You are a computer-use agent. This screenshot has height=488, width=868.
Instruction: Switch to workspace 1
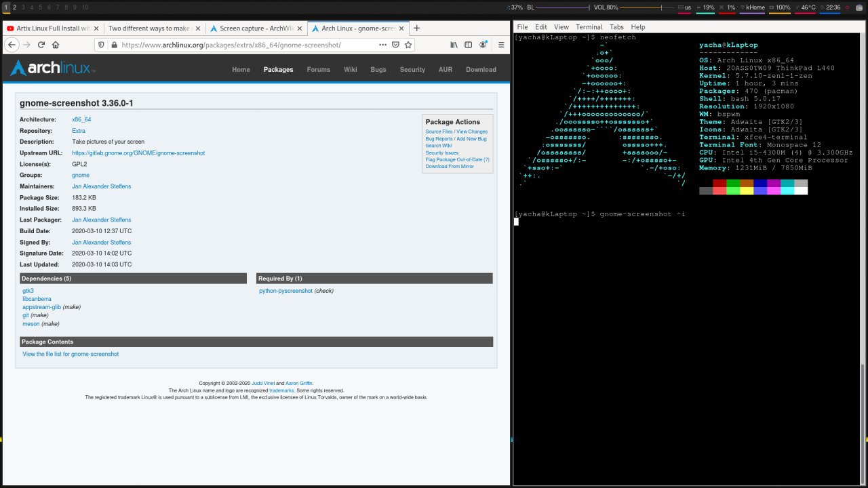[x=6, y=7]
